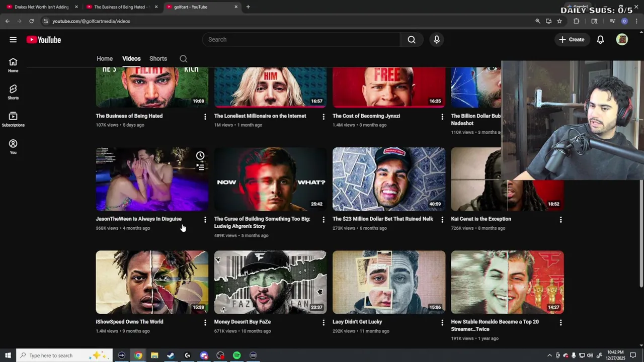Play the Nelk playing cards thumbnail
The height and width of the screenshot is (362, 644).
point(389,179)
